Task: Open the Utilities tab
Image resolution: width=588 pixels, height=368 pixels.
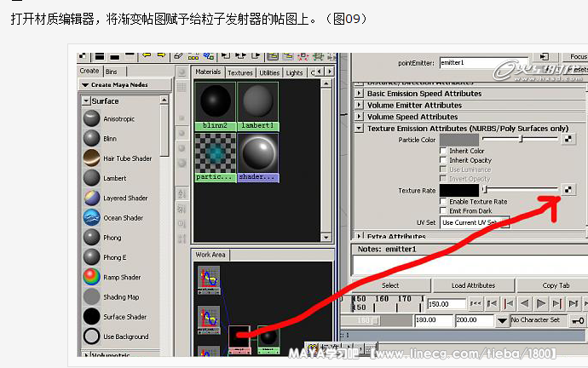Action: 269,72
